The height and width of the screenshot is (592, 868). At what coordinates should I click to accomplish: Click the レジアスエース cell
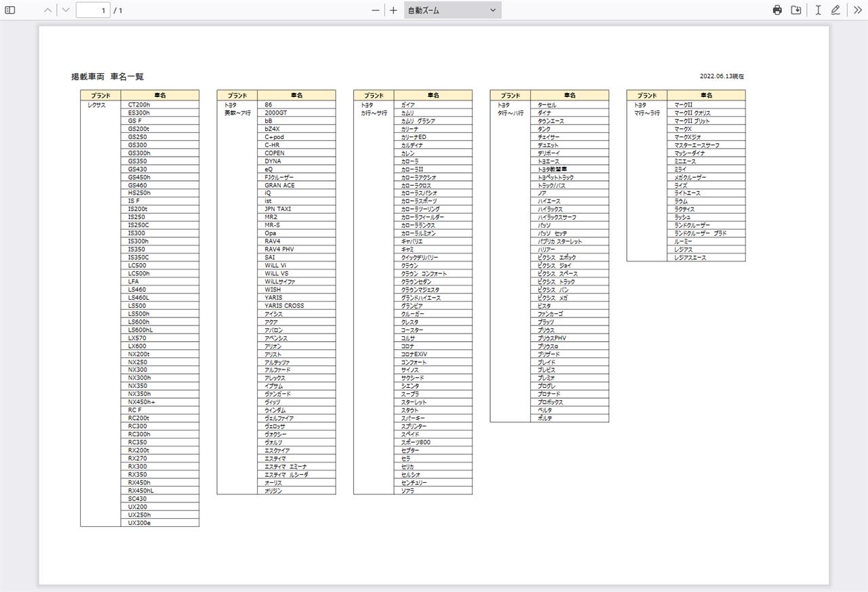coord(706,258)
